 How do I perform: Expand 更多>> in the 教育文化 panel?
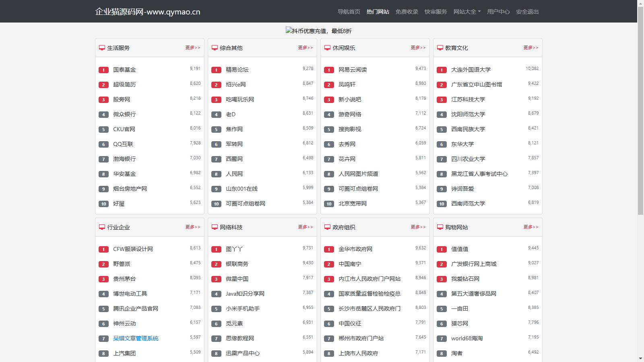(x=530, y=47)
